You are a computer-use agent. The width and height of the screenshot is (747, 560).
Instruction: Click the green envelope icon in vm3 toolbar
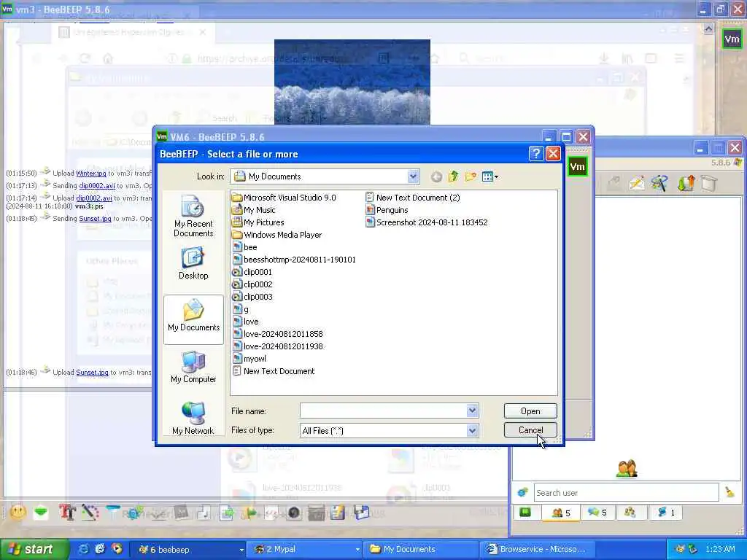41,513
